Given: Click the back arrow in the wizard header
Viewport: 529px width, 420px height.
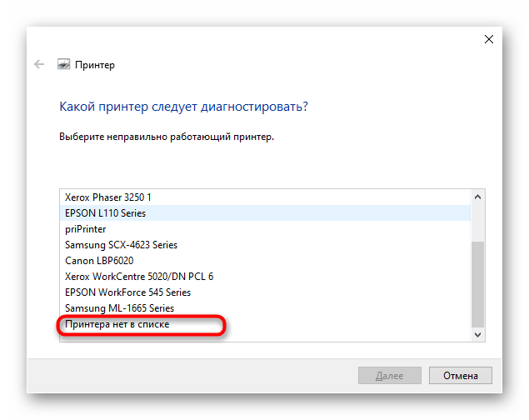Looking at the screenshot, I should coord(39,64).
